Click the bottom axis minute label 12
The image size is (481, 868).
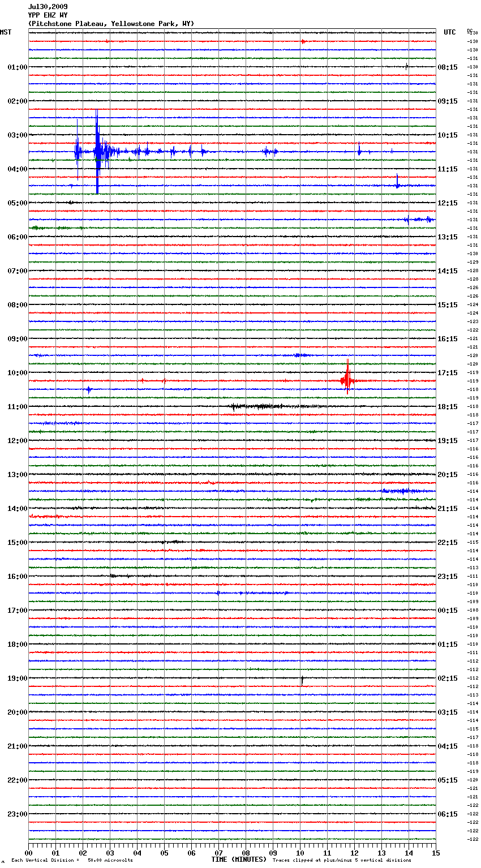pos(355,853)
